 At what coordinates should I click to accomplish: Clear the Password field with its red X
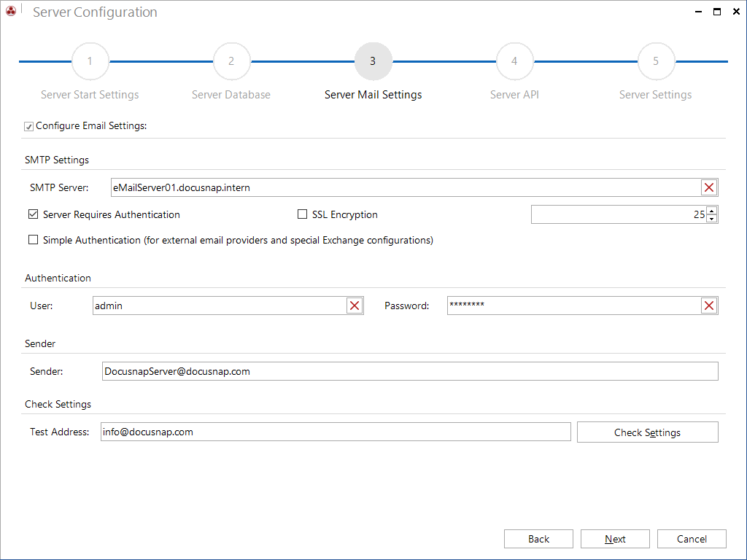709,306
